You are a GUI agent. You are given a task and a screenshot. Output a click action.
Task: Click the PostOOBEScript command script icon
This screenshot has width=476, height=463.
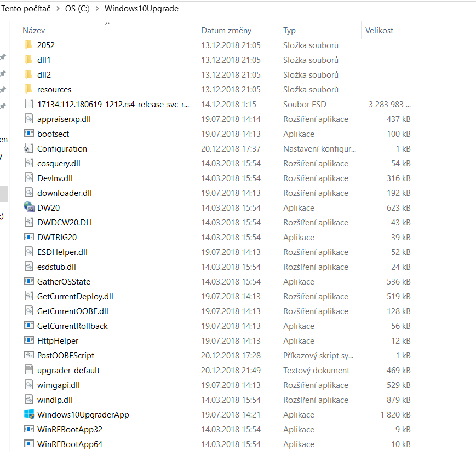pyautogui.click(x=29, y=355)
